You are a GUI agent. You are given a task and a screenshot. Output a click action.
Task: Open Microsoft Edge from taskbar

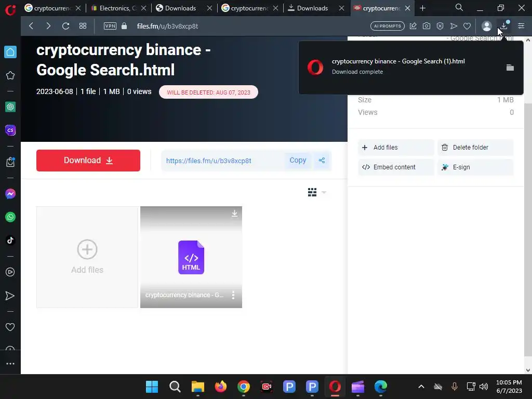381,387
